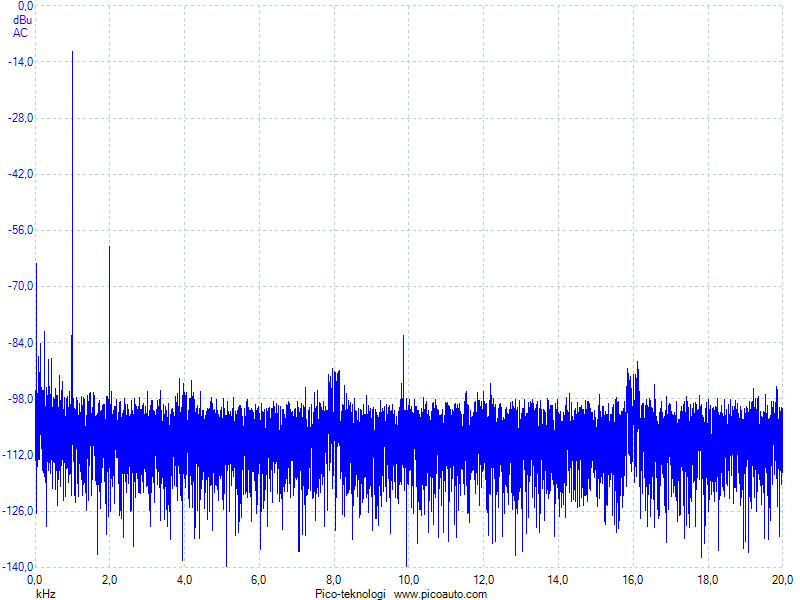Click the -28,0 amplitude axis label
The height and width of the screenshot is (600, 800).
[x=21, y=118]
